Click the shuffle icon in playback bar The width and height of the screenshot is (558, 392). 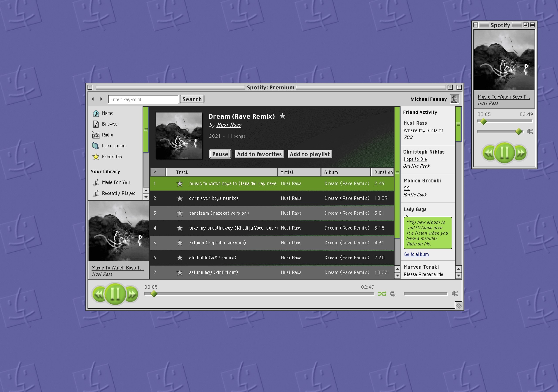point(382,294)
